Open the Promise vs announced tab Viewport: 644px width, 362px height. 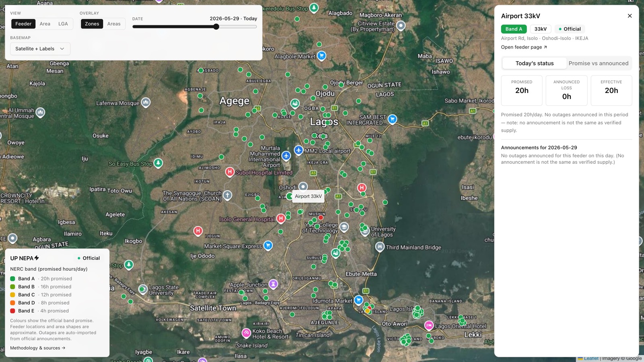tap(599, 63)
